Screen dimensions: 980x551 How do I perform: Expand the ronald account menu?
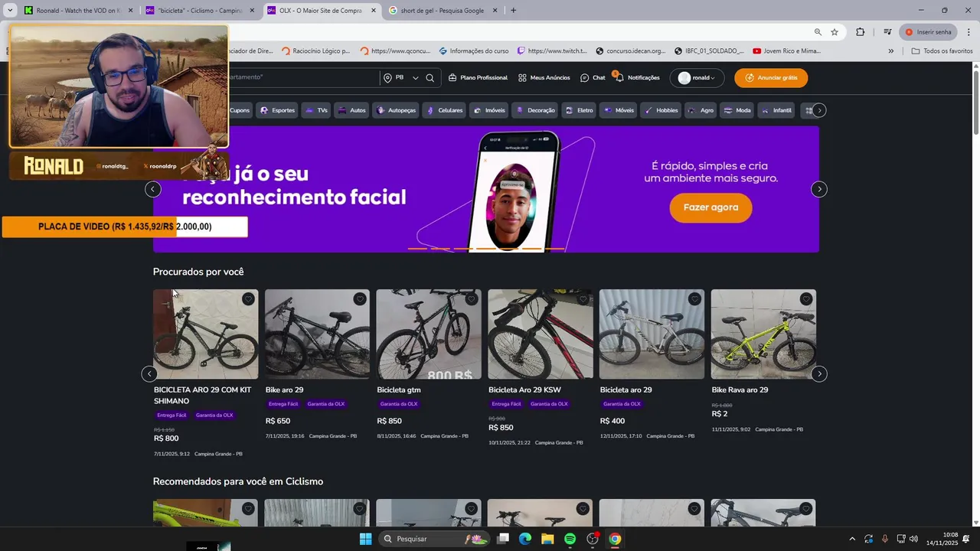click(696, 77)
